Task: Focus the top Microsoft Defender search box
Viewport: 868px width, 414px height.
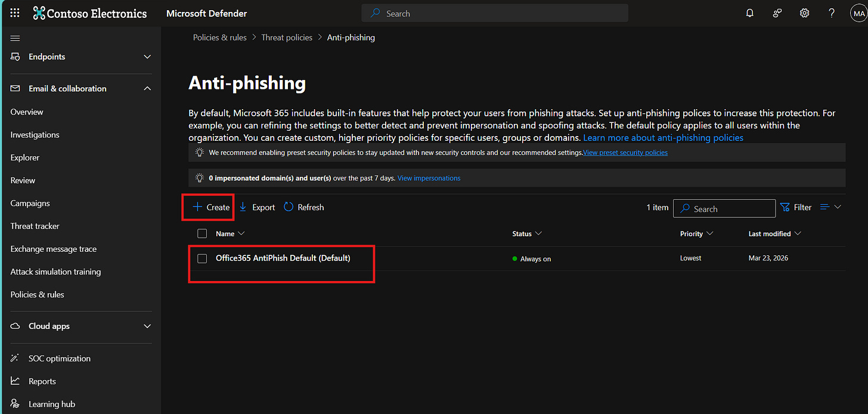Action: (x=495, y=13)
